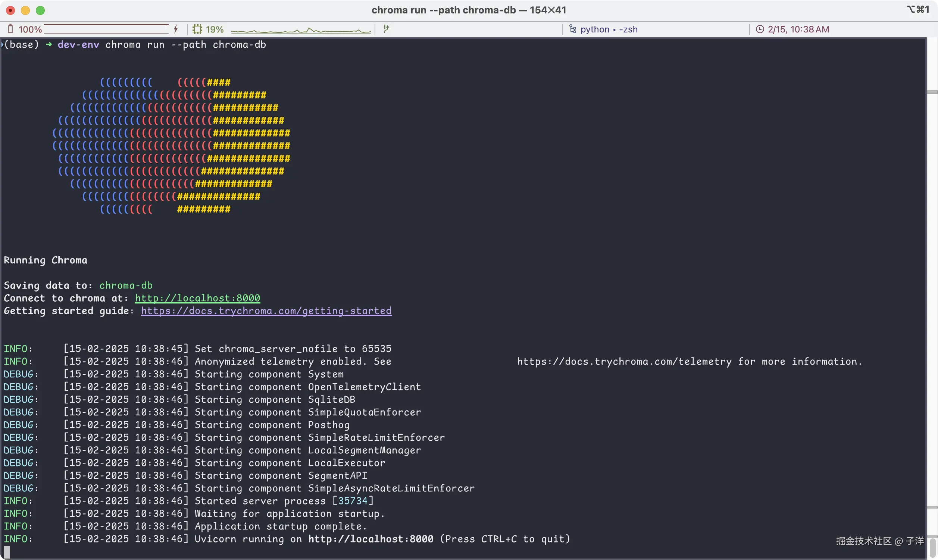The width and height of the screenshot is (938, 560).
Task: Click the terminal cursor block at bottom
Action: tap(7, 552)
